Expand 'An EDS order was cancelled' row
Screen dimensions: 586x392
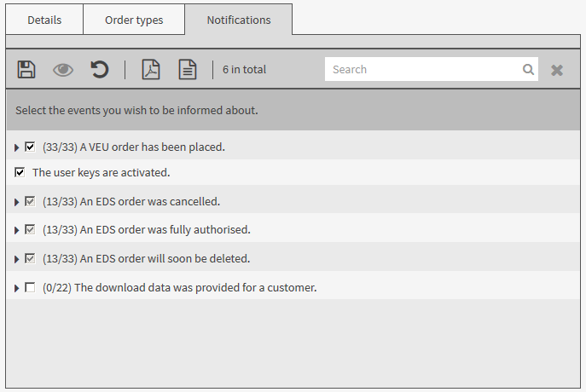coord(16,202)
